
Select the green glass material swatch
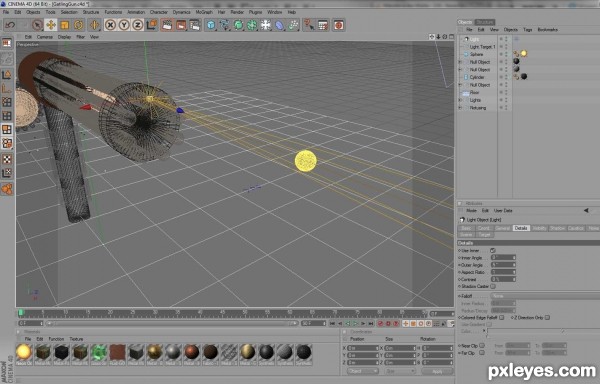click(x=99, y=352)
